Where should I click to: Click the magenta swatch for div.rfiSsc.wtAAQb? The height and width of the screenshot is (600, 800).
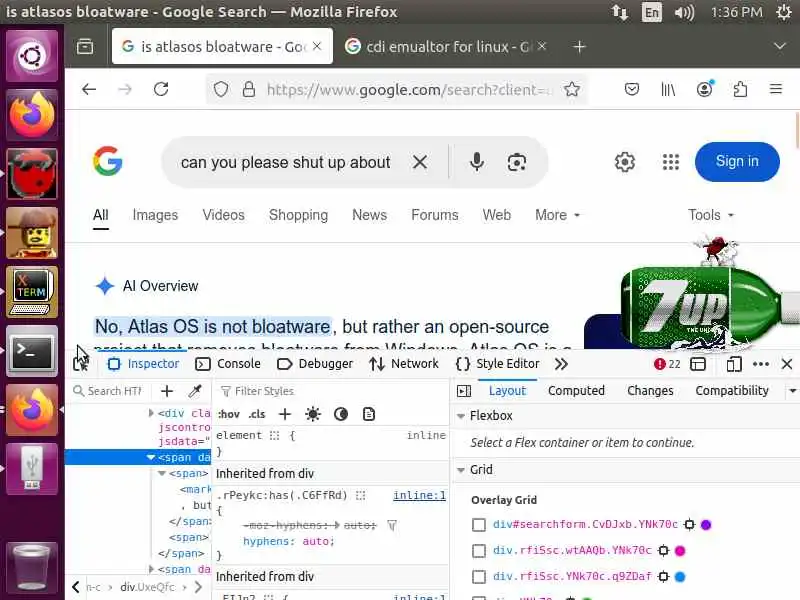[680, 551]
